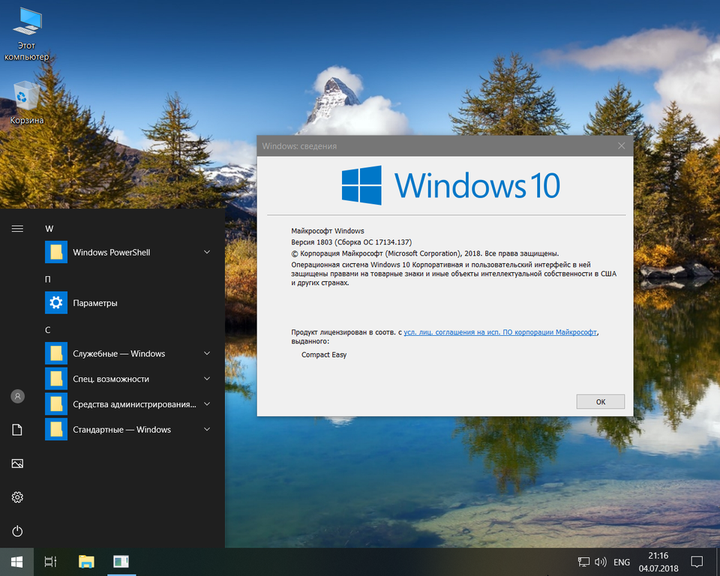720x576 pixels.
Task: Click the network tray icon
Action: tap(584, 562)
